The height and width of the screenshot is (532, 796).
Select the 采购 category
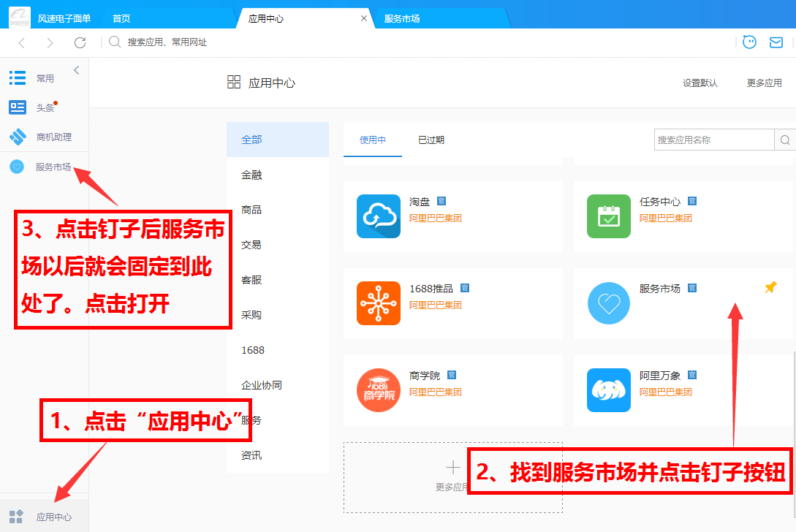click(x=278, y=315)
